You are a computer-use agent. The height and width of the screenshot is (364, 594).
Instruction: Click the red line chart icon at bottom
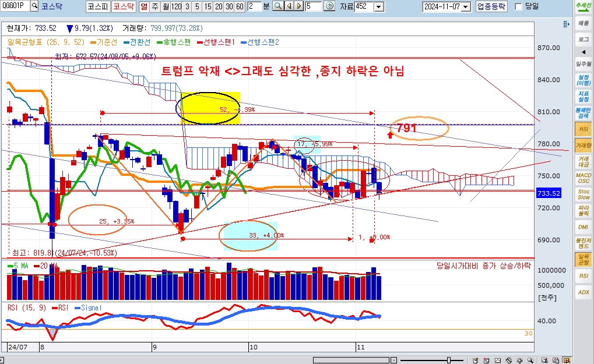click(498, 361)
